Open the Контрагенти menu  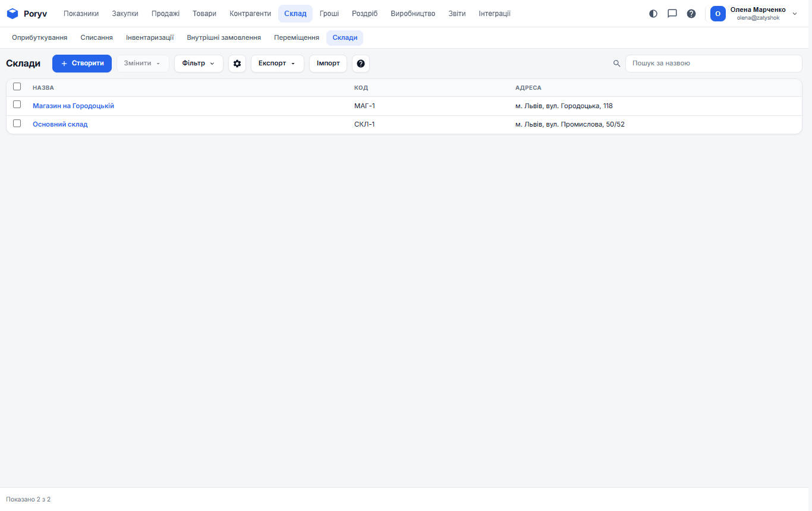click(x=250, y=14)
